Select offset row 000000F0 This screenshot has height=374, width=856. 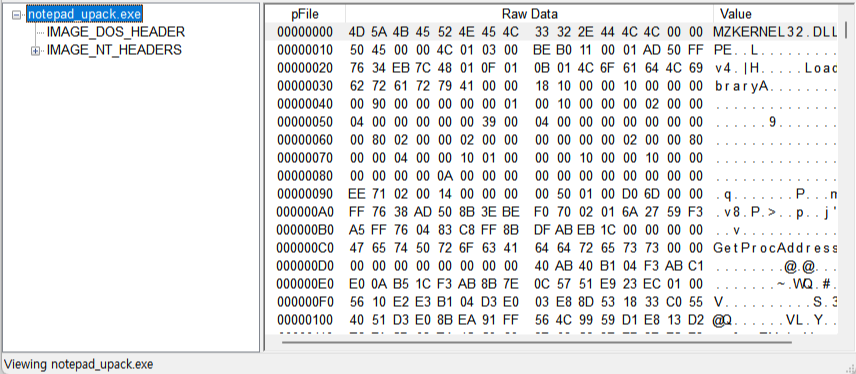551,302
